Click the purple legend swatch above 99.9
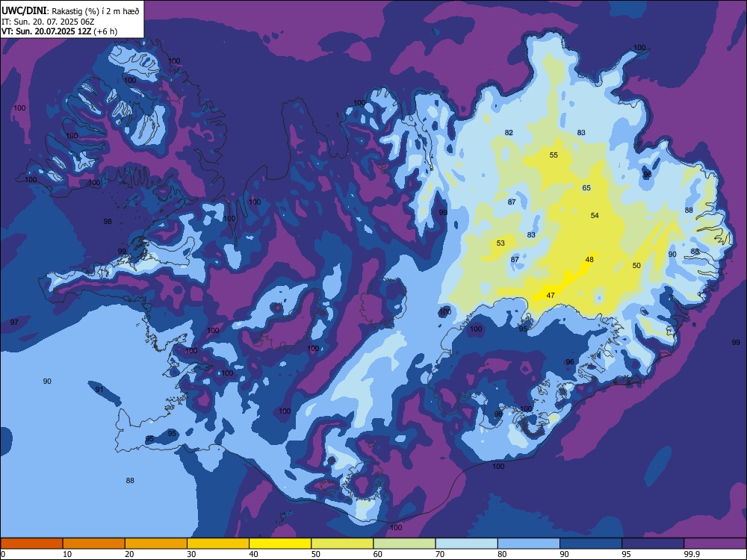This screenshot has width=747, height=560. [715, 544]
